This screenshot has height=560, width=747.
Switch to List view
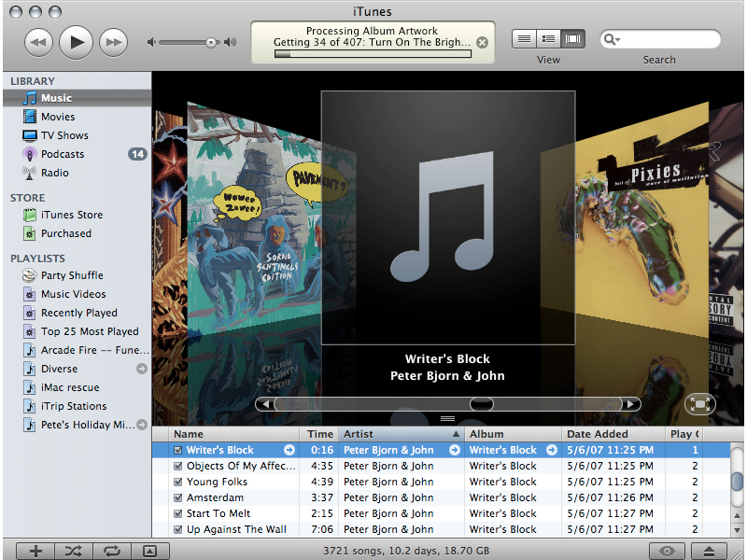coord(524,38)
